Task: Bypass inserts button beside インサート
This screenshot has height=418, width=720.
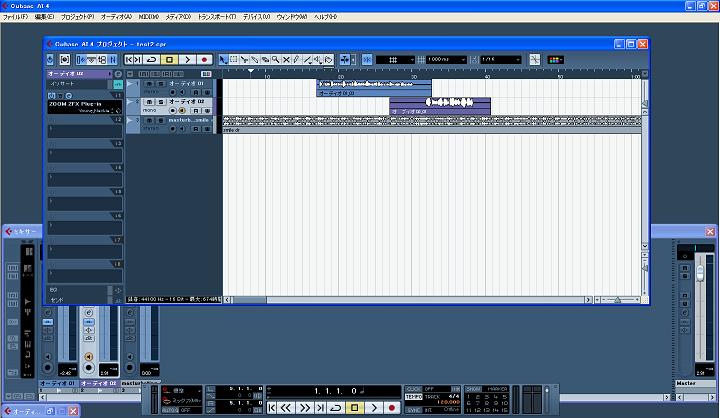Action: (x=118, y=84)
